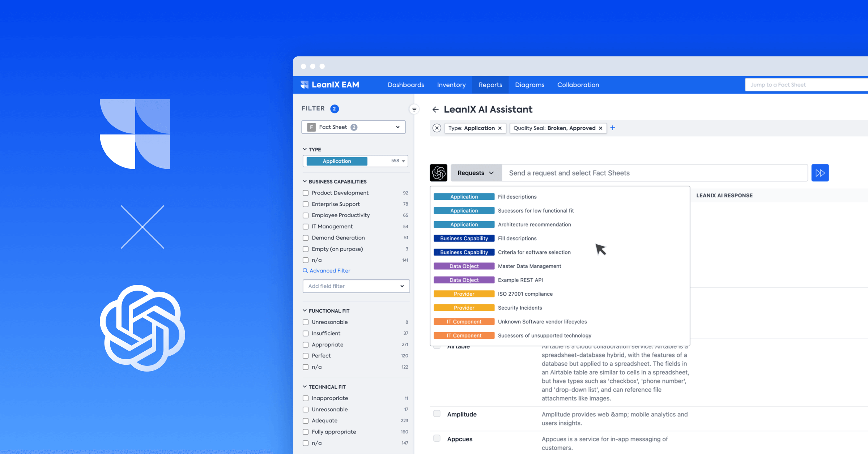Screen dimensions: 868x454
Task: Click the back arrow beside LeanIX AI Assistant
Action: point(435,110)
